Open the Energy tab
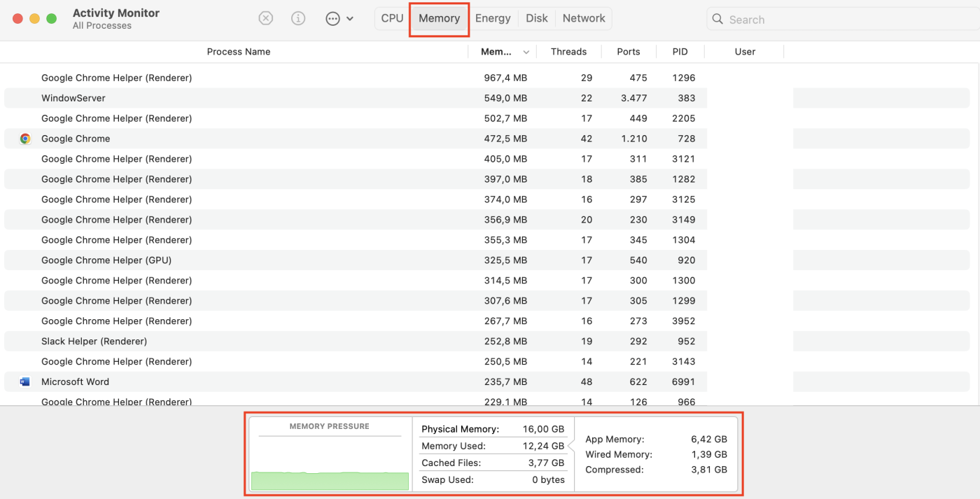The height and width of the screenshot is (499, 980). (493, 18)
